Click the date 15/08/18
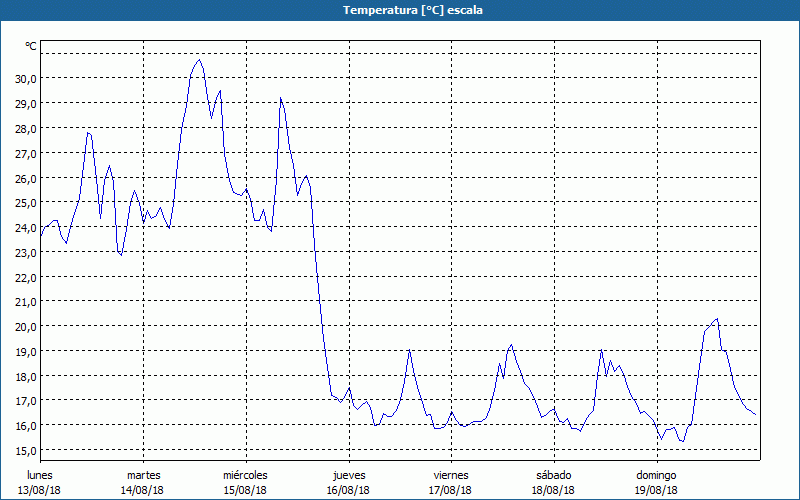 (x=245, y=490)
